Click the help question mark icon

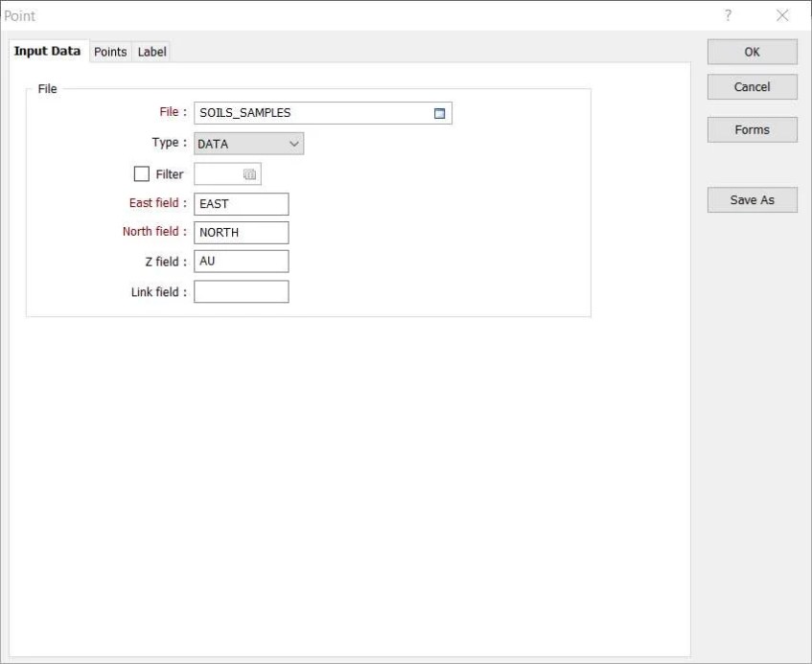click(728, 15)
